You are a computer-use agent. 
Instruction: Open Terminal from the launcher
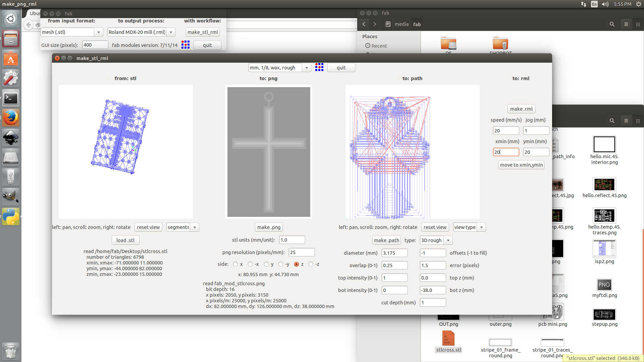pos(11,98)
